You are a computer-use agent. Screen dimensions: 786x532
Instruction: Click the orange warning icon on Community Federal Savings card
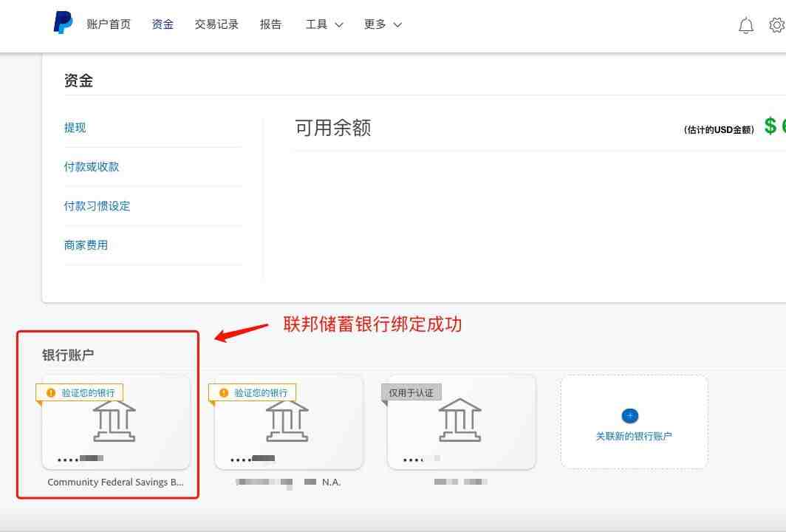coord(51,392)
